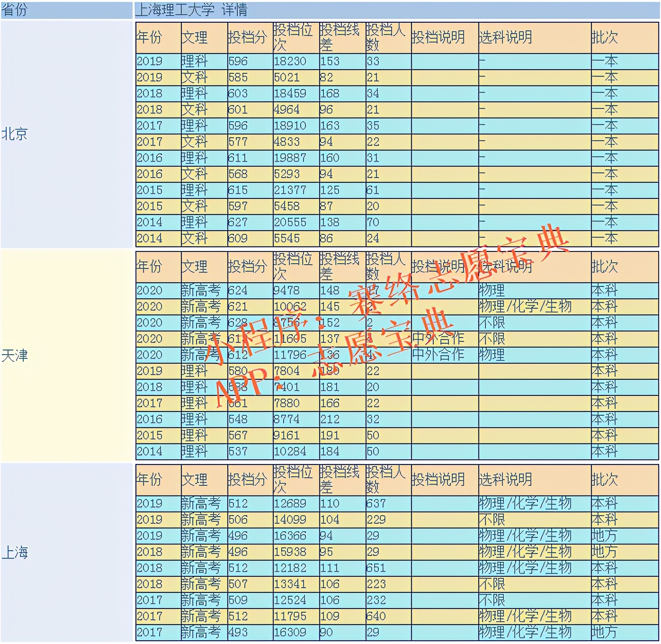This screenshot has width=661, height=644.
Task: Click the 选科说明 header in Shanghai table
Action: pyautogui.click(x=504, y=478)
